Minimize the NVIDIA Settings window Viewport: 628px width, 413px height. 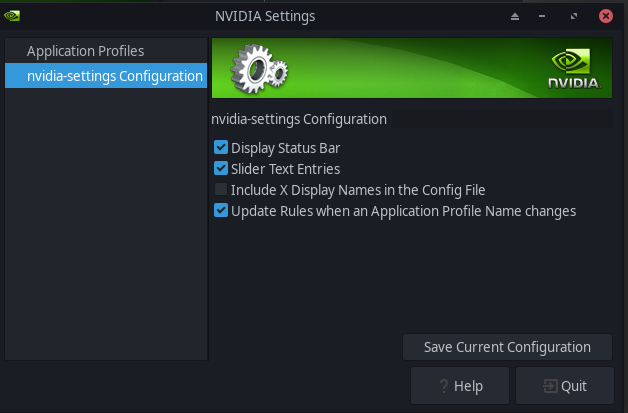pos(541,16)
